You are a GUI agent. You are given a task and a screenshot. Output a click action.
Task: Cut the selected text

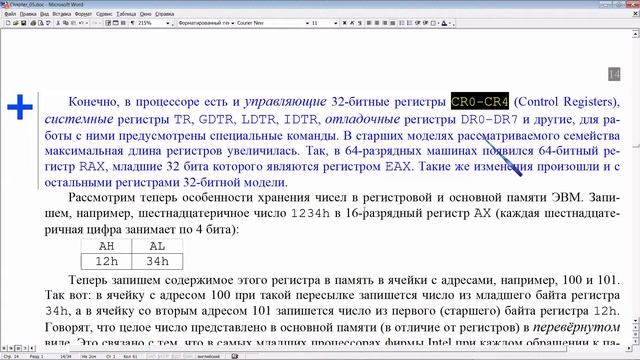click(58, 23)
